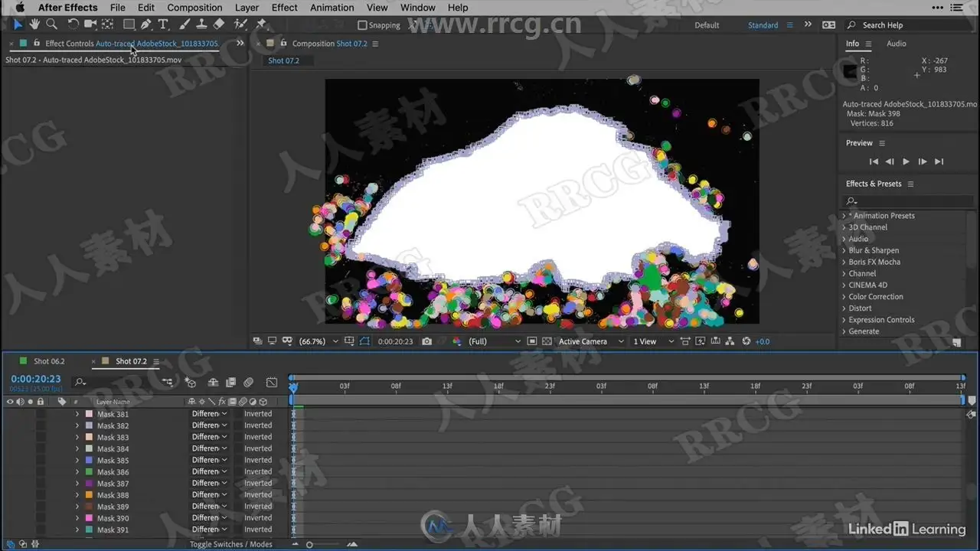This screenshot has height=551, width=980.
Task: Open the Layer menu
Action: pyautogui.click(x=247, y=8)
